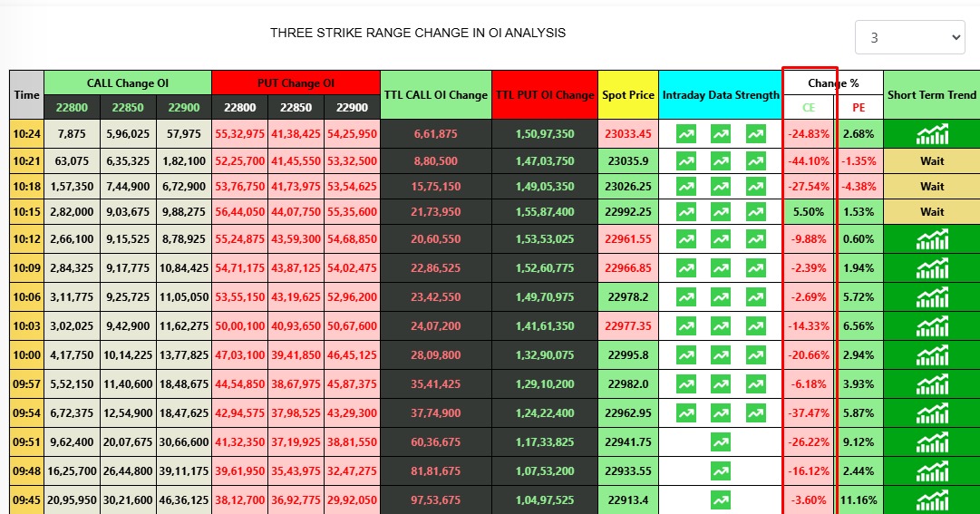Open the strike range dropdown showing 3

tap(909, 37)
